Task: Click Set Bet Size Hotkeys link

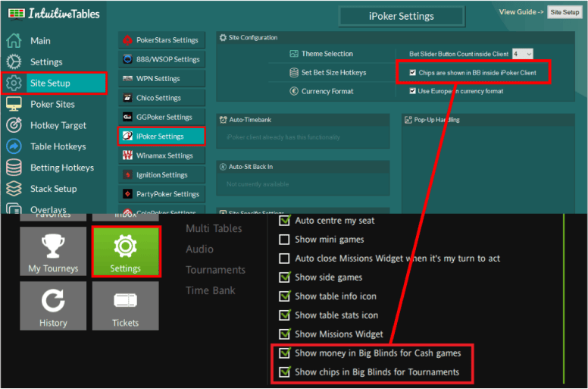Action: click(x=333, y=72)
